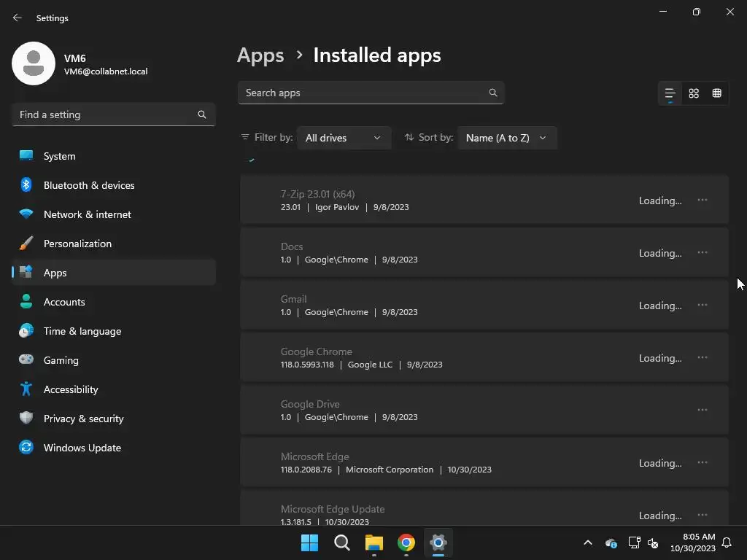Switch to list view layout
Viewport: 747px width, 560px height.
tap(670, 93)
